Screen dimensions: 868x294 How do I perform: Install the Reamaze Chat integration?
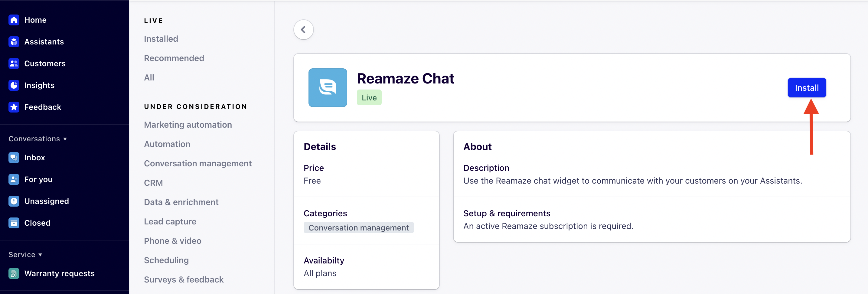point(806,88)
